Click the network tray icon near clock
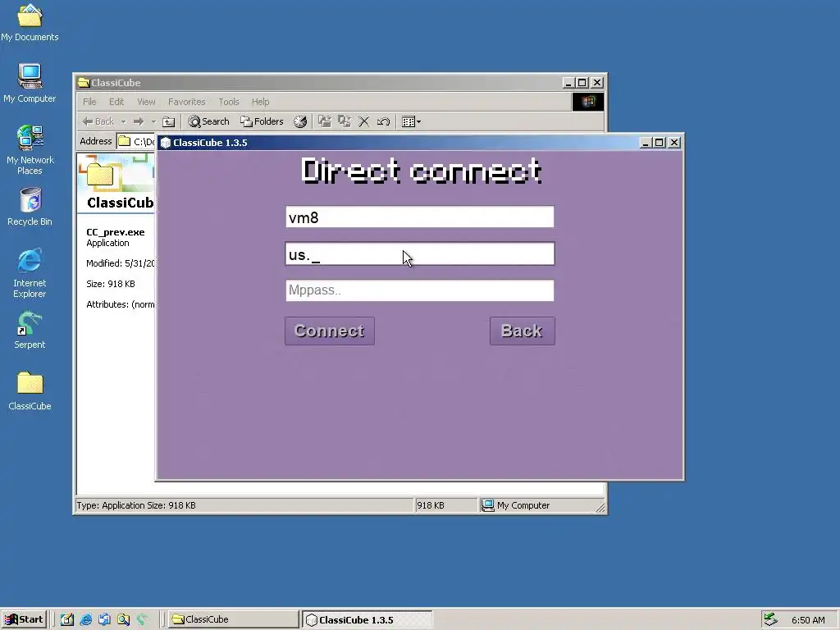840x630 pixels. pos(770,619)
